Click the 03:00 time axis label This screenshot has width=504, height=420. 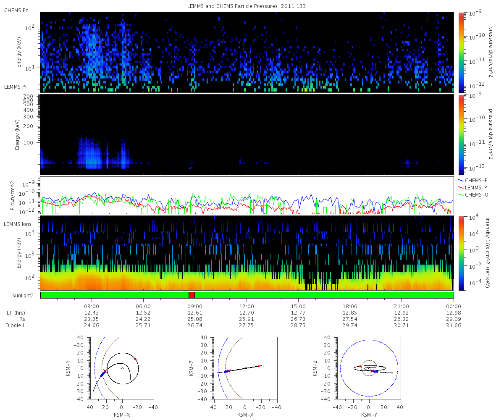[x=92, y=306]
